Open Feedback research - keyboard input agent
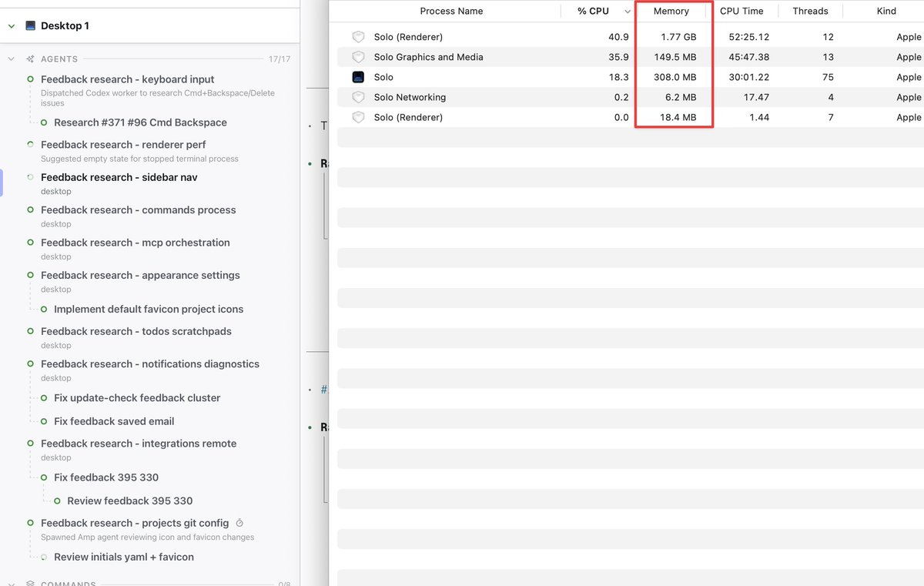The image size is (924, 586). (128, 79)
